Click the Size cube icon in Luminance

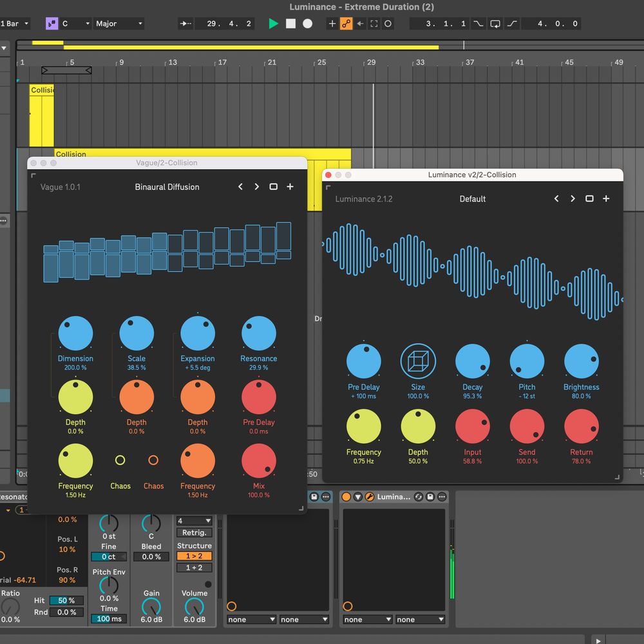pos(418,361)
